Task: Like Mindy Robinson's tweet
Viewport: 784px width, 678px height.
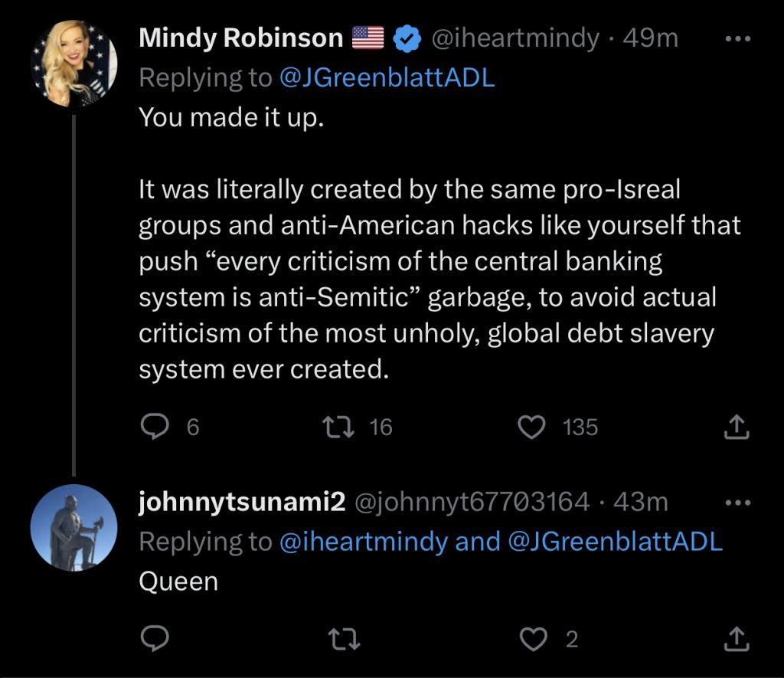Action: click(531, 427)
